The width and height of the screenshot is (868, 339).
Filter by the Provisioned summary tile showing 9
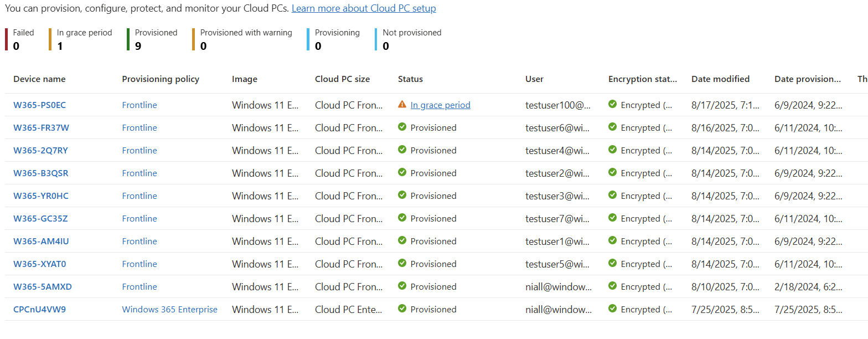coord(156,39)
